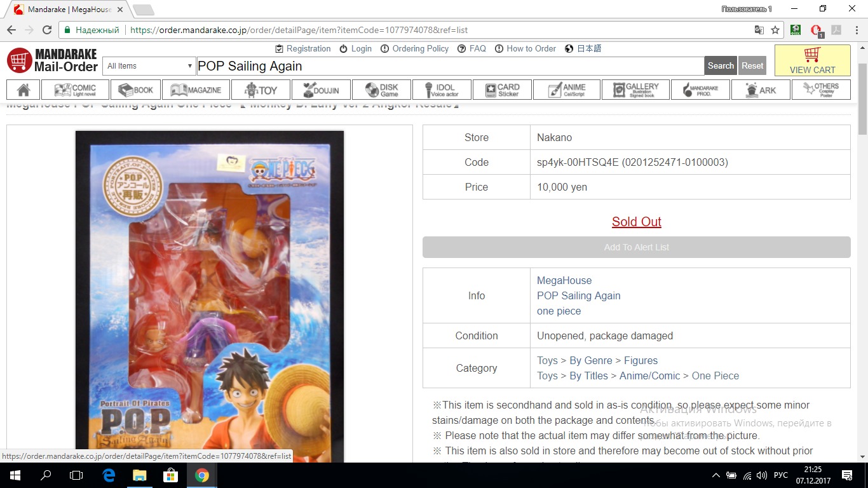Open File Explorer from the taskbar

coord(140,475)
